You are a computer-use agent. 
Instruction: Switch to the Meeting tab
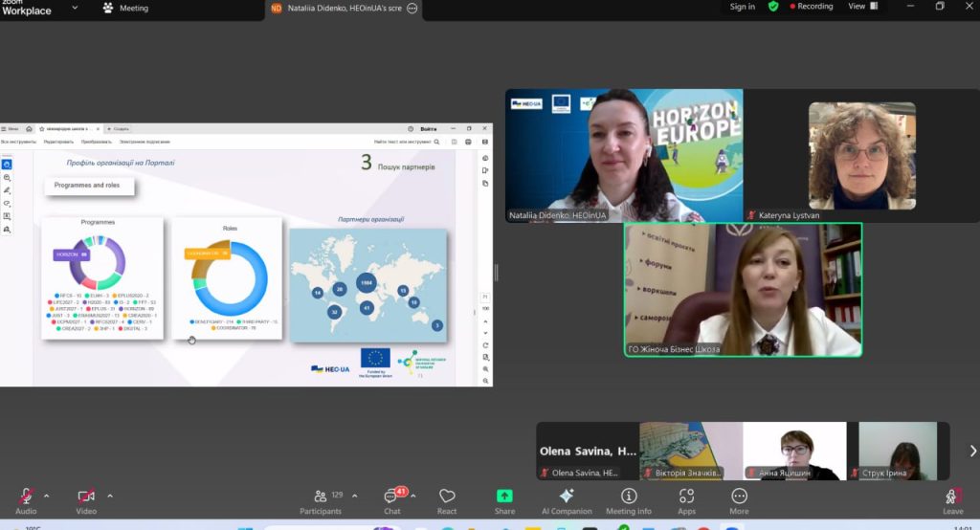pos(126,8)
